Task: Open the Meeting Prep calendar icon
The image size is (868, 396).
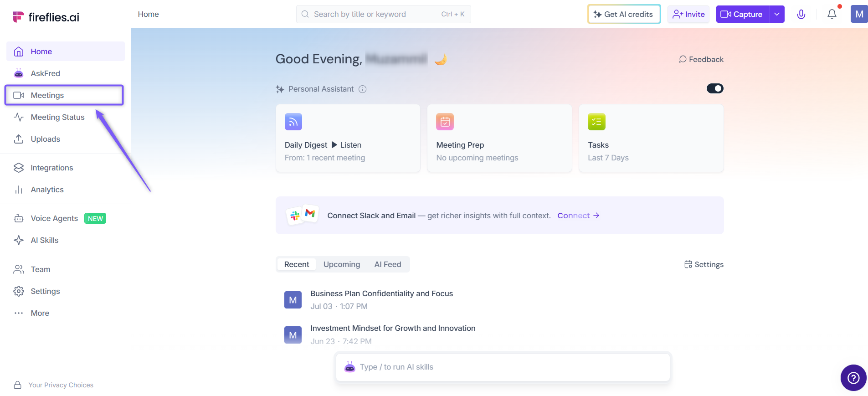Action: [445, 122]
